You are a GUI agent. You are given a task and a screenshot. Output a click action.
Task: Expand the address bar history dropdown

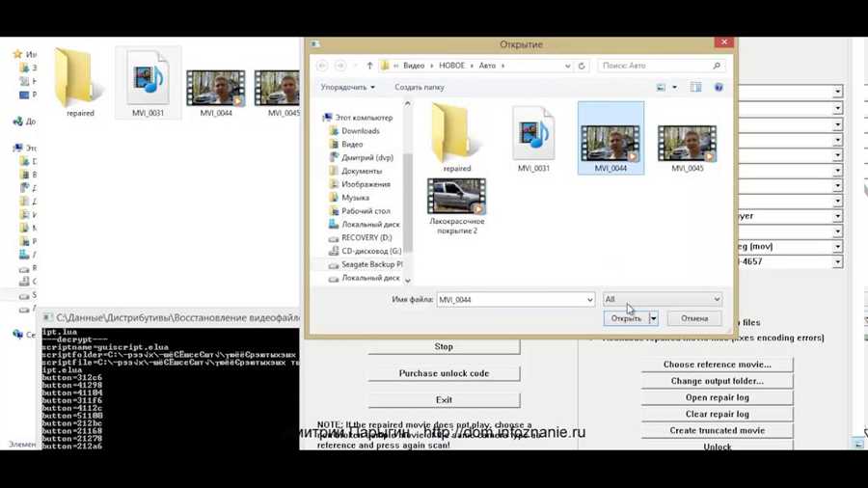click(568, 66)
